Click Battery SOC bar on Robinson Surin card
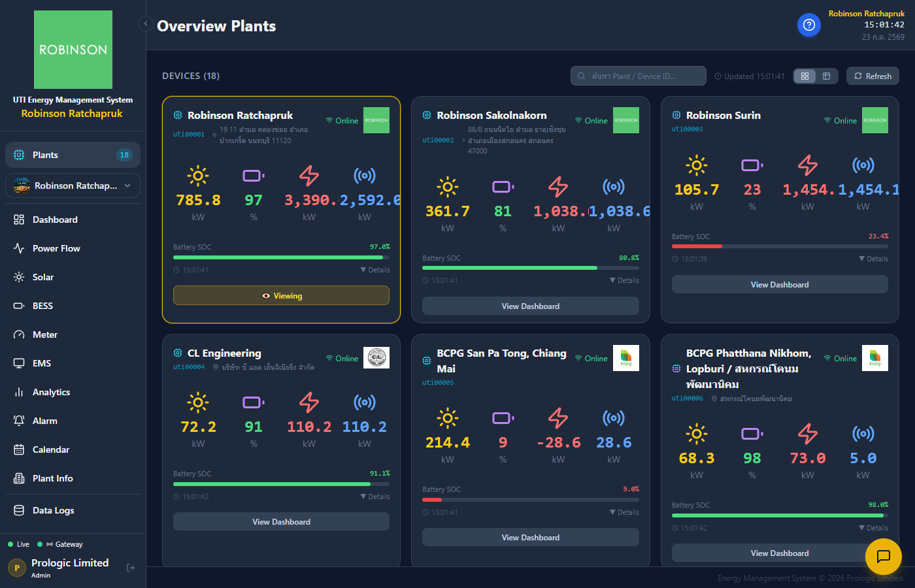Viewport: 915px width, 588px height. coord(780,246)
